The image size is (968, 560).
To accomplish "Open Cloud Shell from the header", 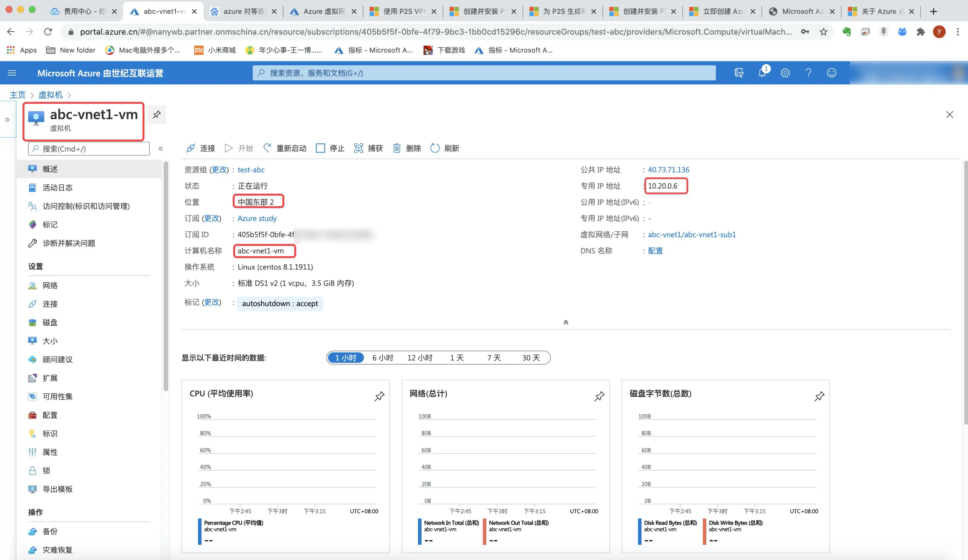I will pos(739,73).
